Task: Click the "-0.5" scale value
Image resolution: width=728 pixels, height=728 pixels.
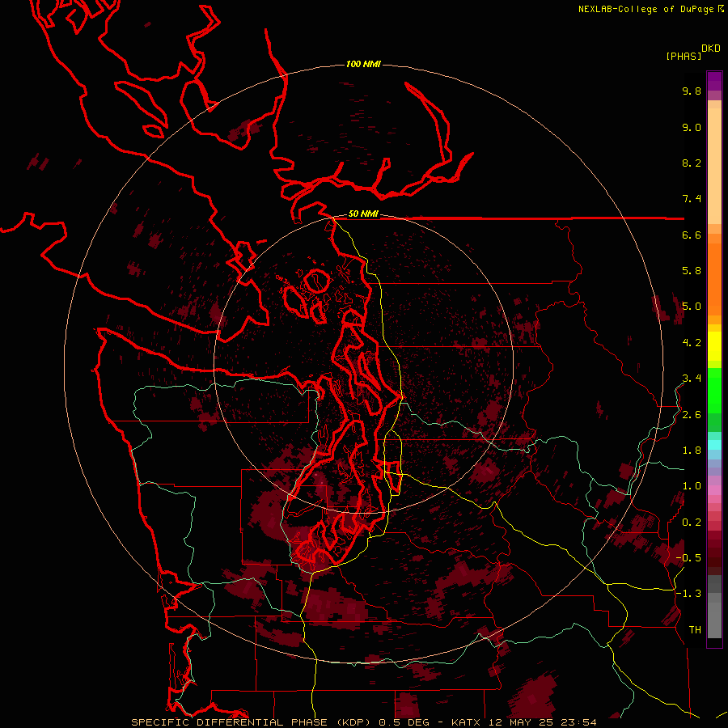Action: tap(688, 557)
